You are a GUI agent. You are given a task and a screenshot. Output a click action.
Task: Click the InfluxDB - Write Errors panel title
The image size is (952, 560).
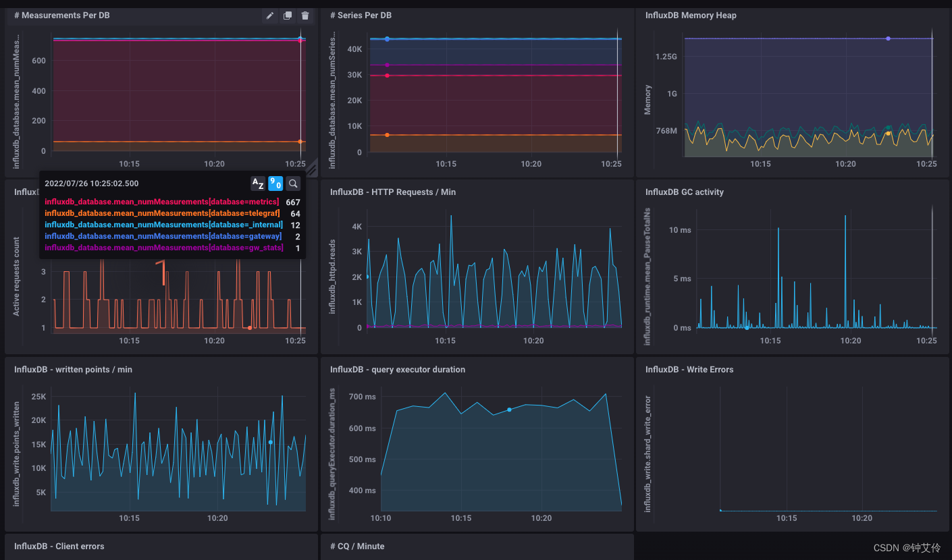[689, 370]
